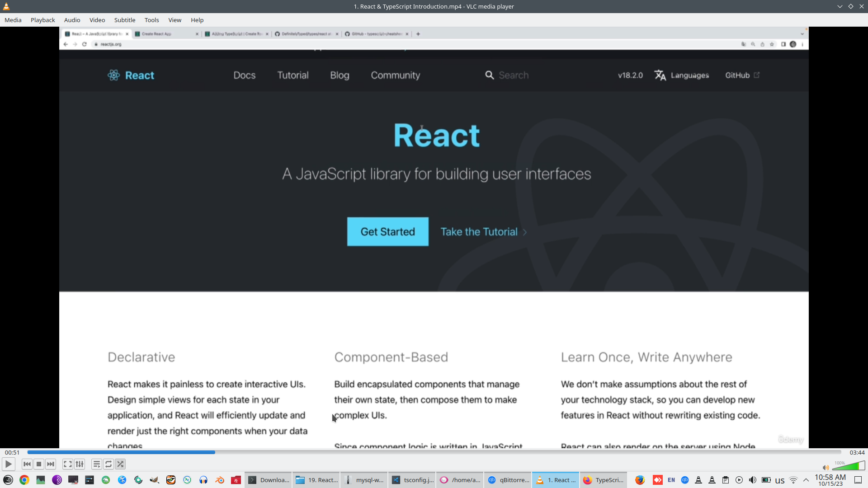The image size is (868, 488).
Task: Open the Playback menu
Action: click(43, 20)
